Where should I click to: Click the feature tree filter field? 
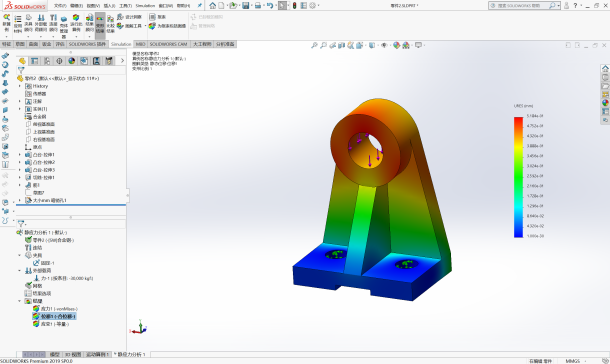pos(71,70)
